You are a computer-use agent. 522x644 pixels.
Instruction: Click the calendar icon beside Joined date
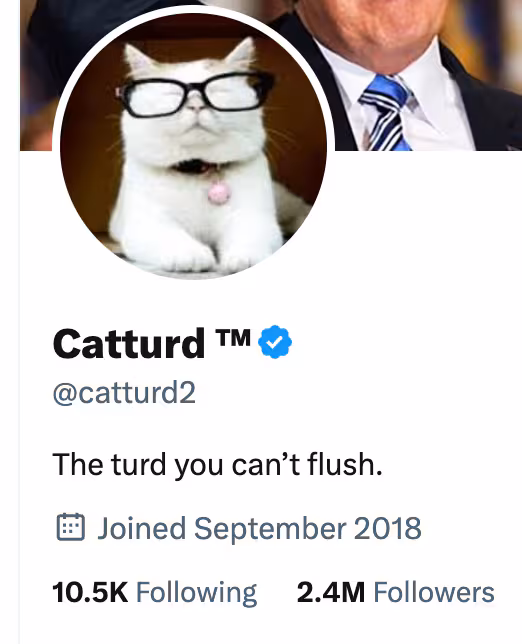(x=71, y=527)
